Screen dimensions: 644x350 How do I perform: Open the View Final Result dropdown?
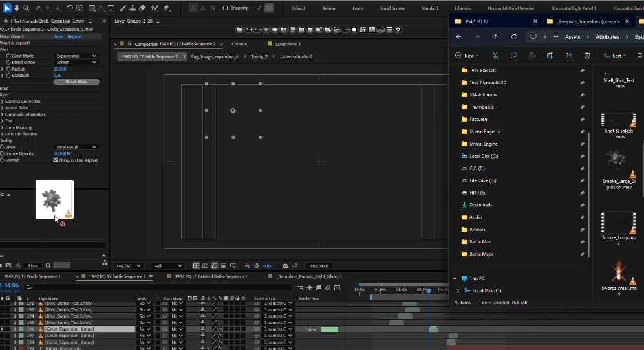pyautogui.click(x=76, y=147)
